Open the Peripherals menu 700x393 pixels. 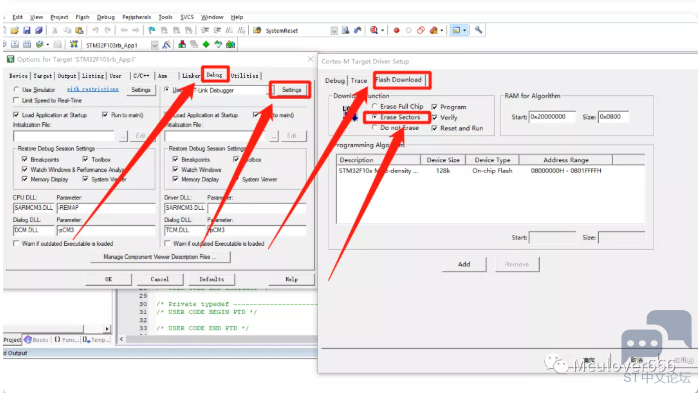coord(137,17)
